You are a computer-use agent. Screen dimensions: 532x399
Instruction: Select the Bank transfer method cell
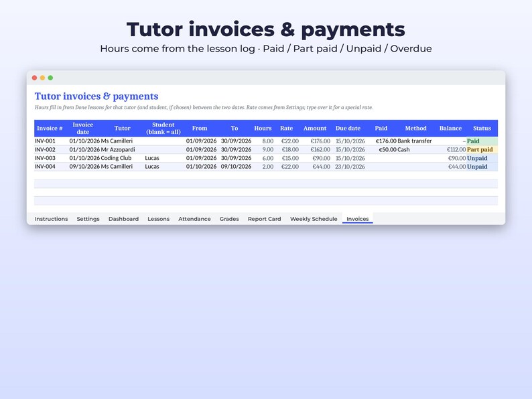tap(415, 141)
